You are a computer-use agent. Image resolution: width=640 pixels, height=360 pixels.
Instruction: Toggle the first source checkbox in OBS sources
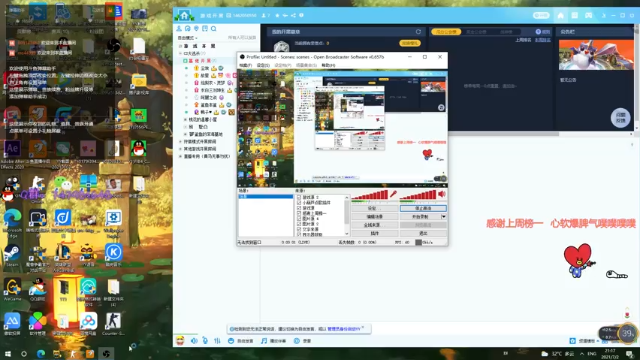[x=299, y=197]
